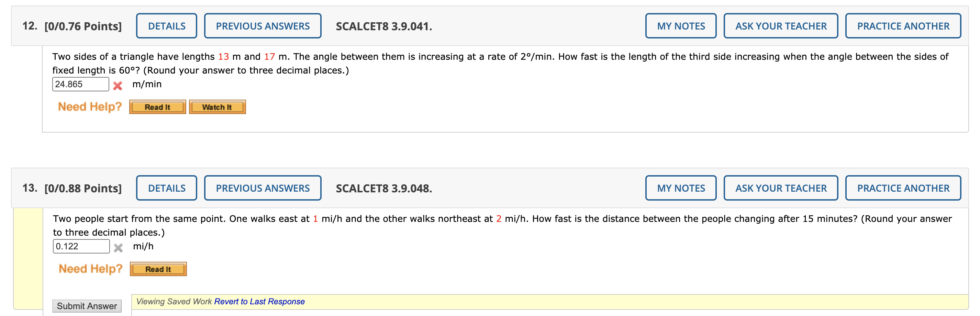View PREVIOUS ANSWERS for question 13

(263, 188)
